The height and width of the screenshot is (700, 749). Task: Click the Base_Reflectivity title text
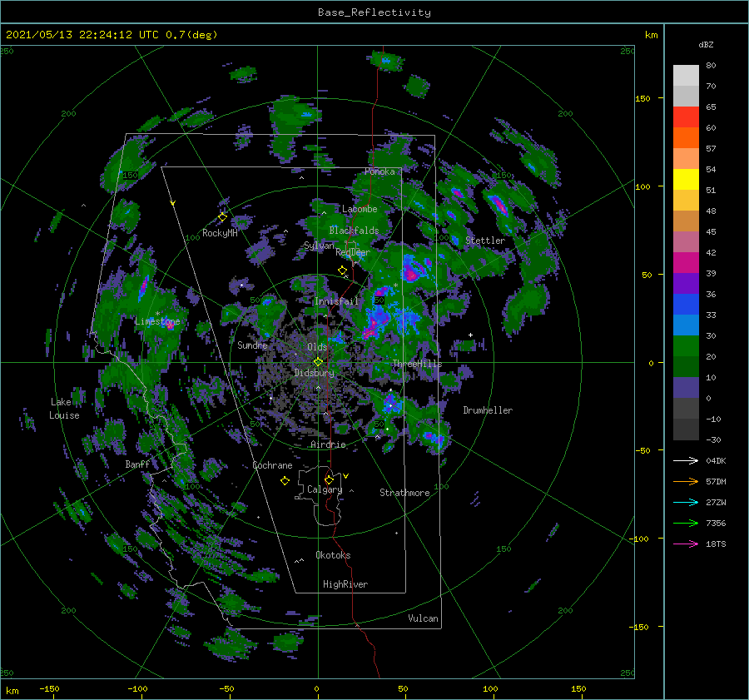pos(374,12)
